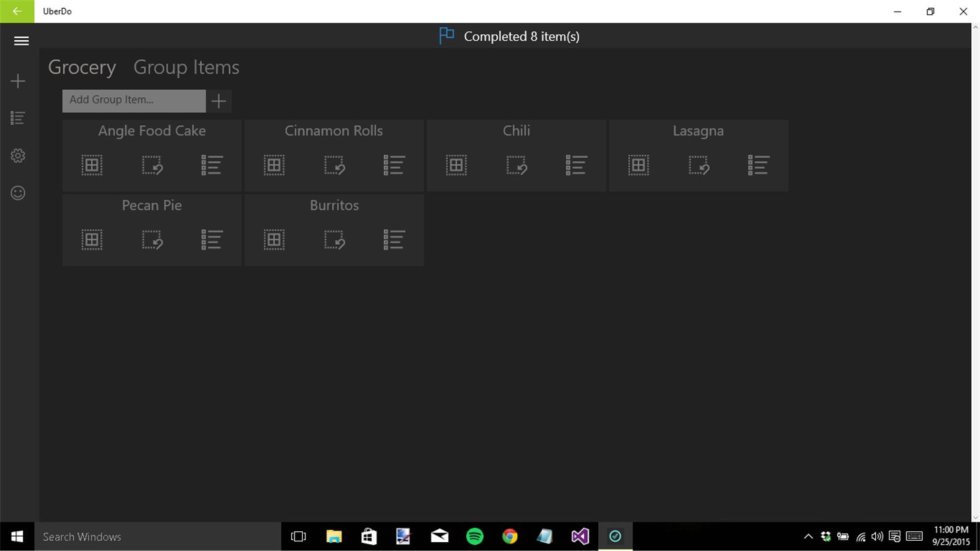Click the sidebar plus icon
The image size is (980, 551).
coord(18,82)
